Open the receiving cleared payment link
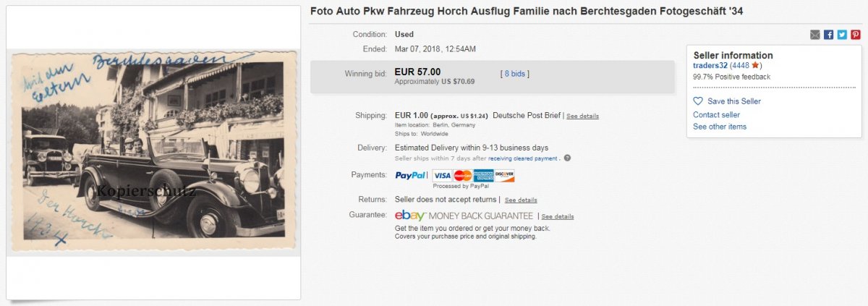Viewport: 868px width, 306px height. coord(522,158)
